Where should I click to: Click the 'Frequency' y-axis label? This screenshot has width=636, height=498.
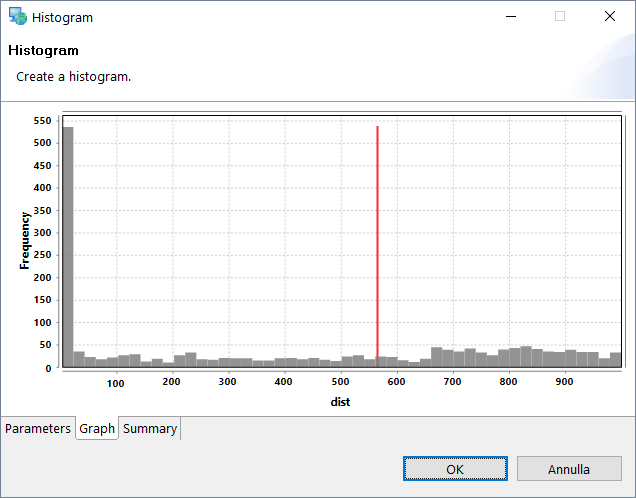coord(25,240)
